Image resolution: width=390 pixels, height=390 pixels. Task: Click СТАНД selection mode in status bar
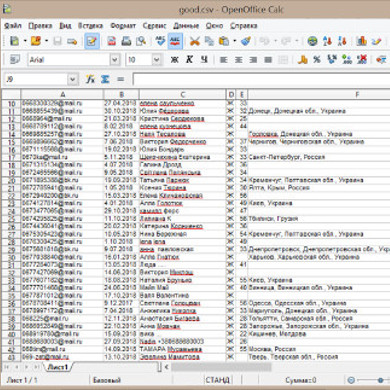coord(217,380)
